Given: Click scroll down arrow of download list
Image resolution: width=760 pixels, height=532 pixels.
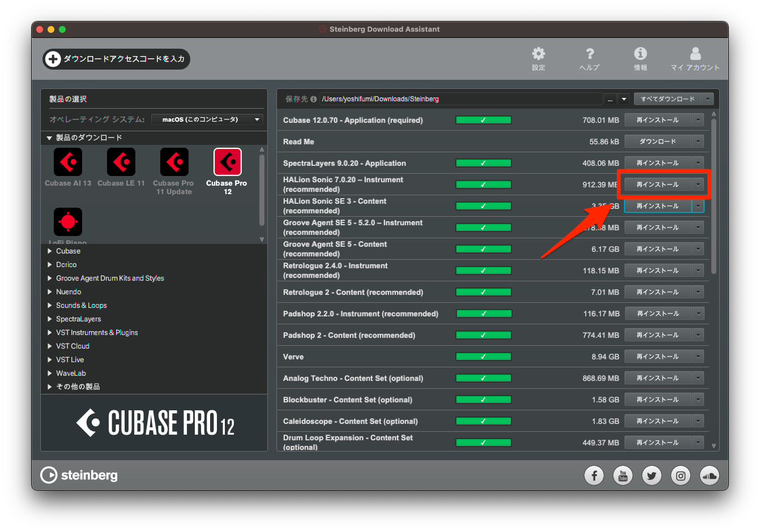Looking at the screenshot, I should (x=714, y=446).
